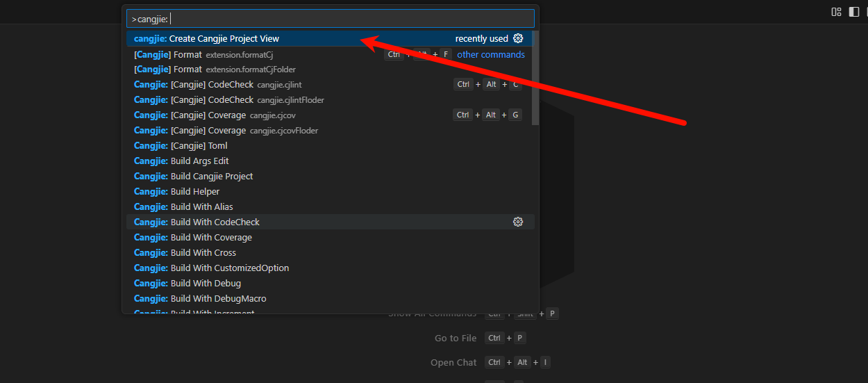
Task: Run Coverage command labeled cangjie.cjcovFloder
Action: click(x=331, y=130)
